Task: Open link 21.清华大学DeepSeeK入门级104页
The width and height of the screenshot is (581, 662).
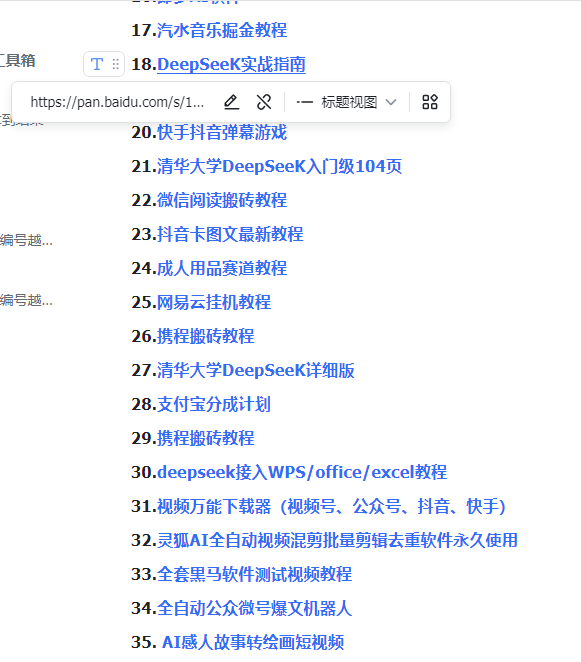Action: 280,166
